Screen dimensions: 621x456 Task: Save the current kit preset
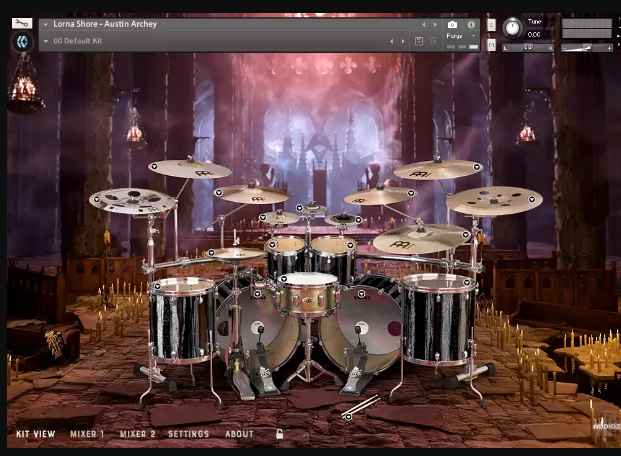pos(419,41)
